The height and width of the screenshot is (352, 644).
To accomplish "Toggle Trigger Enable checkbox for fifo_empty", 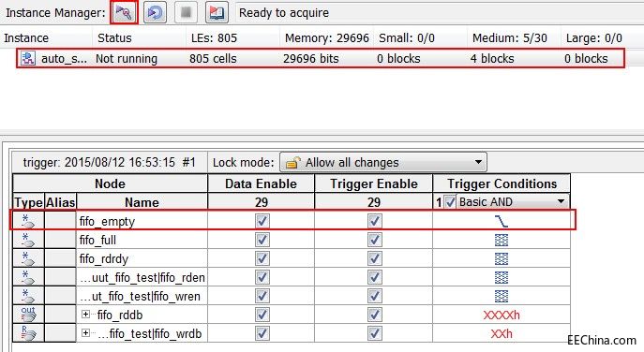I will (x=374, y=221).
